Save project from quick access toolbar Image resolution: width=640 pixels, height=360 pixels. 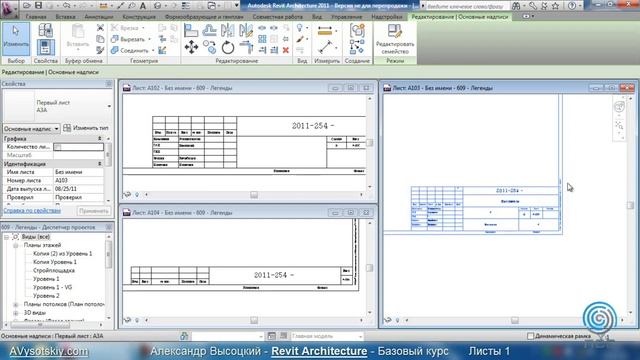(x=38, y=6)
